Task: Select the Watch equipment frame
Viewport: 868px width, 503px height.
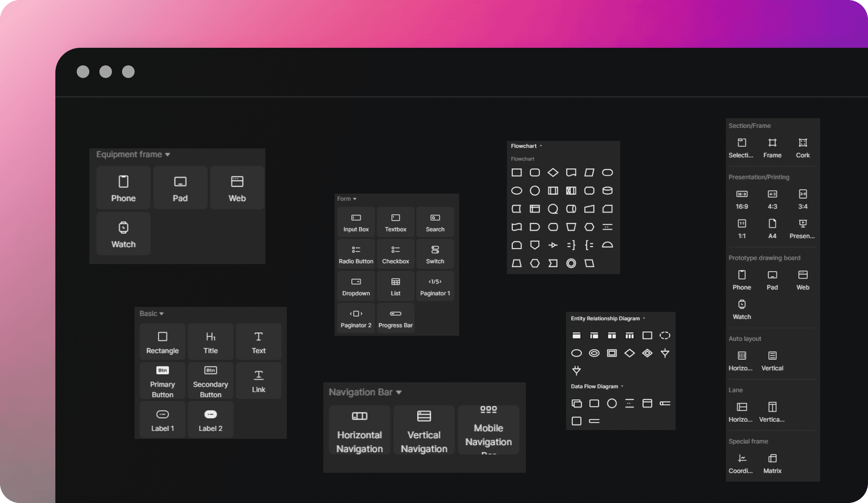Action: [123, 233]
